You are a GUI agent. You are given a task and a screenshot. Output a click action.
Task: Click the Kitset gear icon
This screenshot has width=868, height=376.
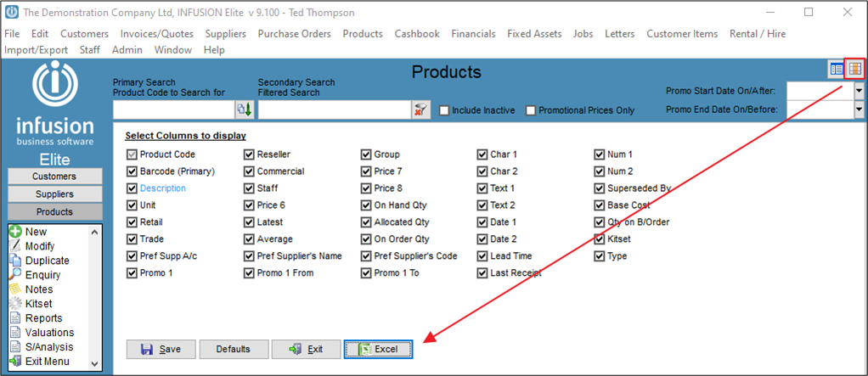point(15,304)
